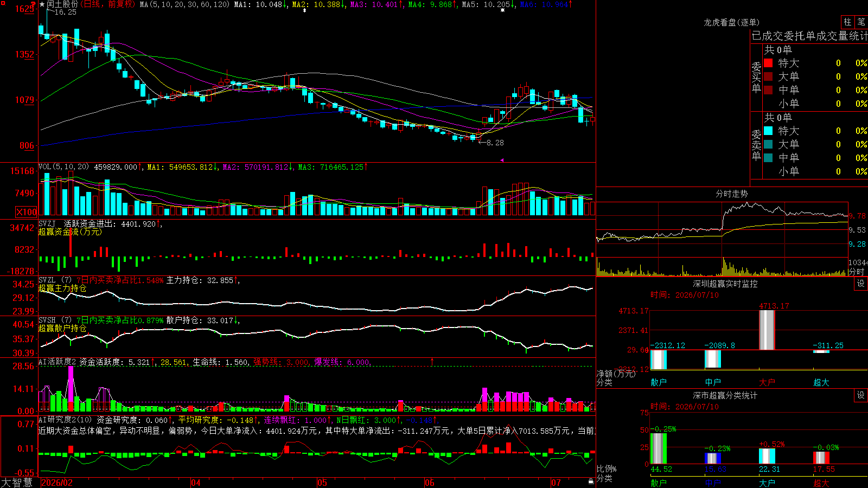868x488 pixels.
Task: Click the 超赢资金流(万元) label
Action: pos(70,232)
